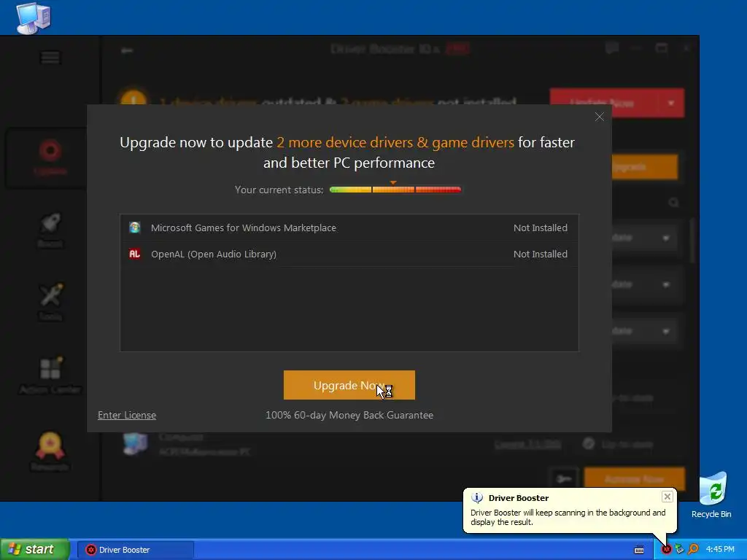
Task: Select Microsoft Games for Windows Marketplace row
Action: click(x=349, y=227)
